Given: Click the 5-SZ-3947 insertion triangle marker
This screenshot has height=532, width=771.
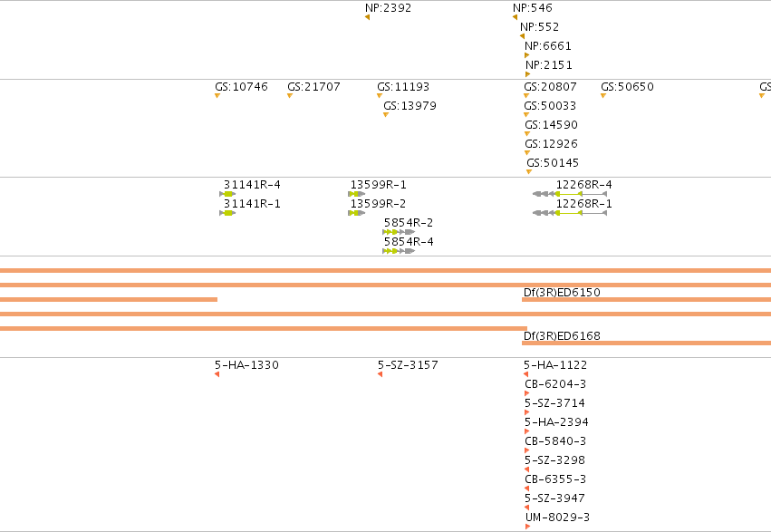Looking at the screenshot, I should pos(526,508).
